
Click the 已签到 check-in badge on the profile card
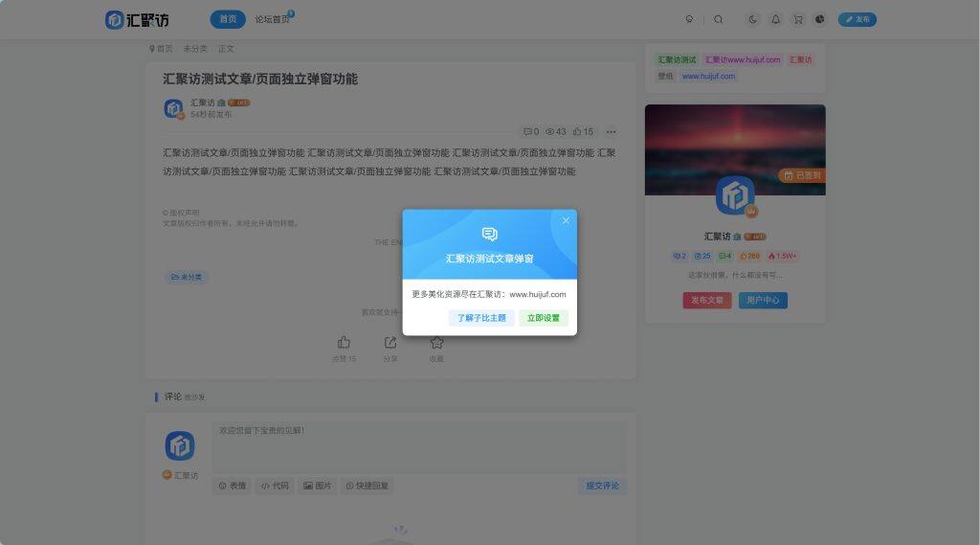802,175
